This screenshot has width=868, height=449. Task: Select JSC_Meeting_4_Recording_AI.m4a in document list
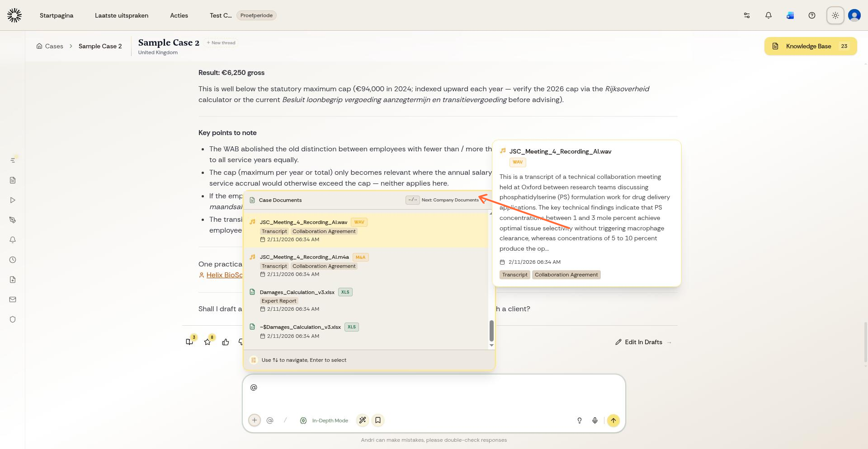click(366, 265)
